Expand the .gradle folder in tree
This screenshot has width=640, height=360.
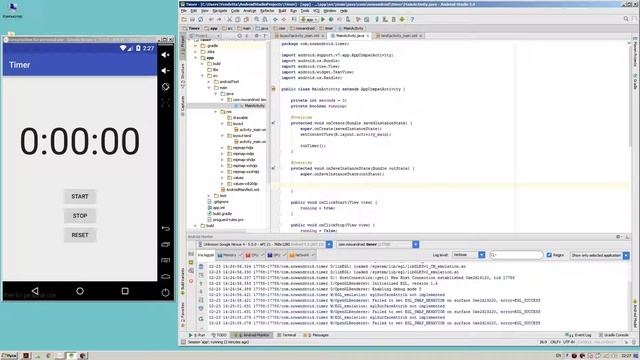(x=196, y=46)
